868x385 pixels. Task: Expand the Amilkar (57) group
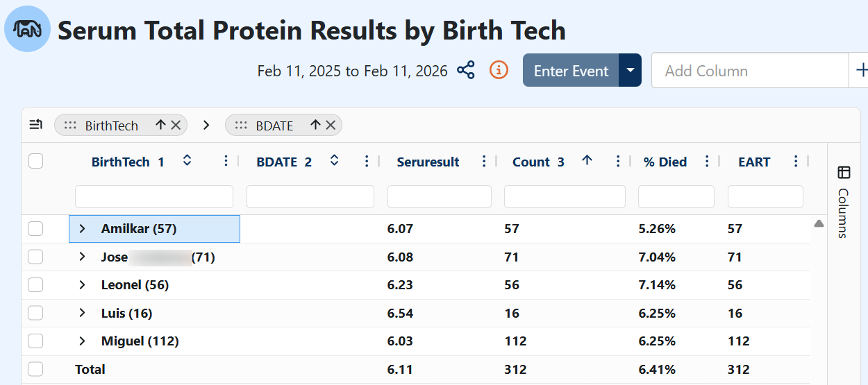click(82, 229)
